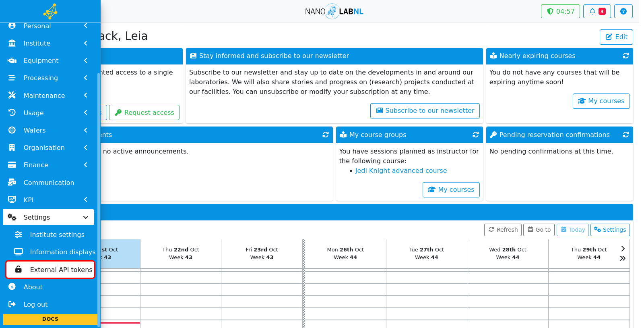Open External API tokens settings
Screen dimensions: 644x328
(x=50, y=270)
